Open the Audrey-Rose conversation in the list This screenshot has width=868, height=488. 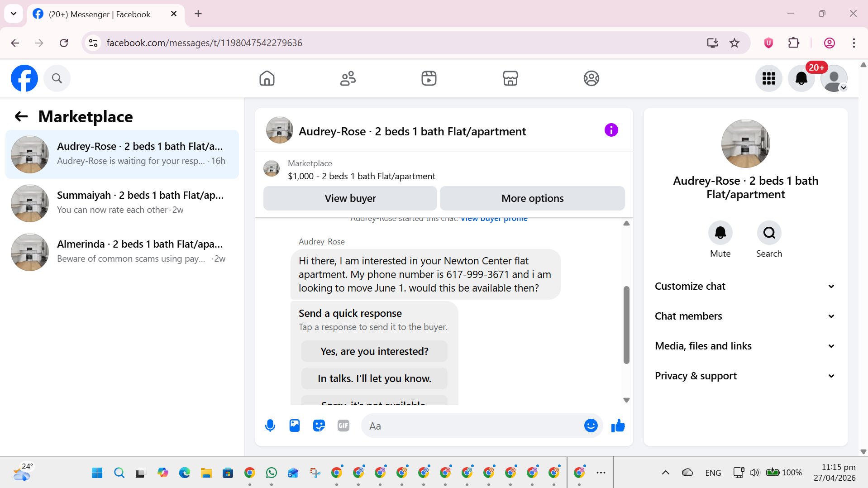coord(122,154)
